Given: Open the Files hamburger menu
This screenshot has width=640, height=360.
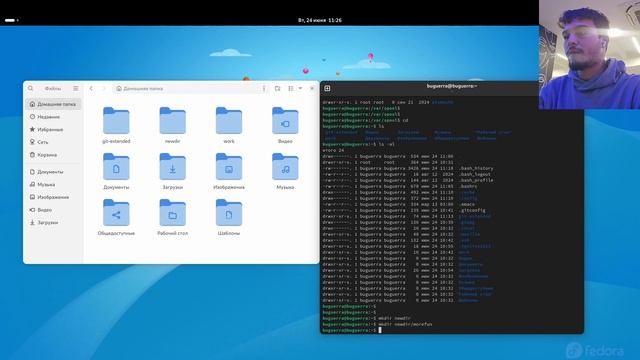Looking at the screenshot, I should click(76, 88).
